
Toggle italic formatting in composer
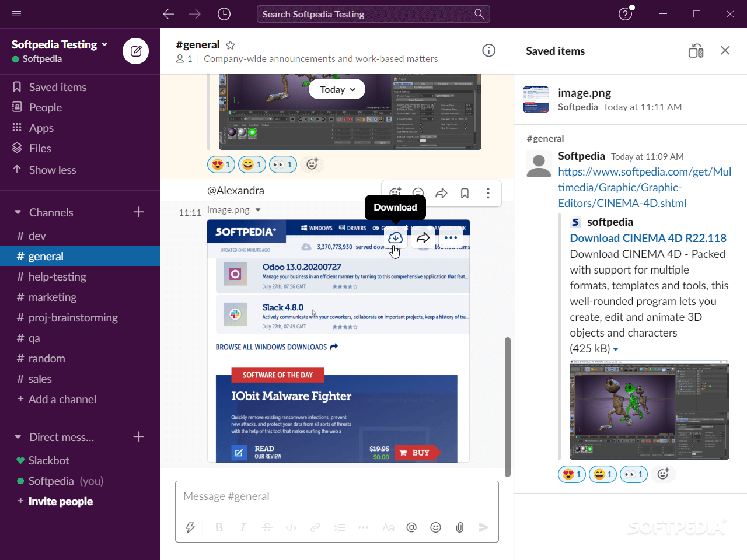click(x=243, y=527)
